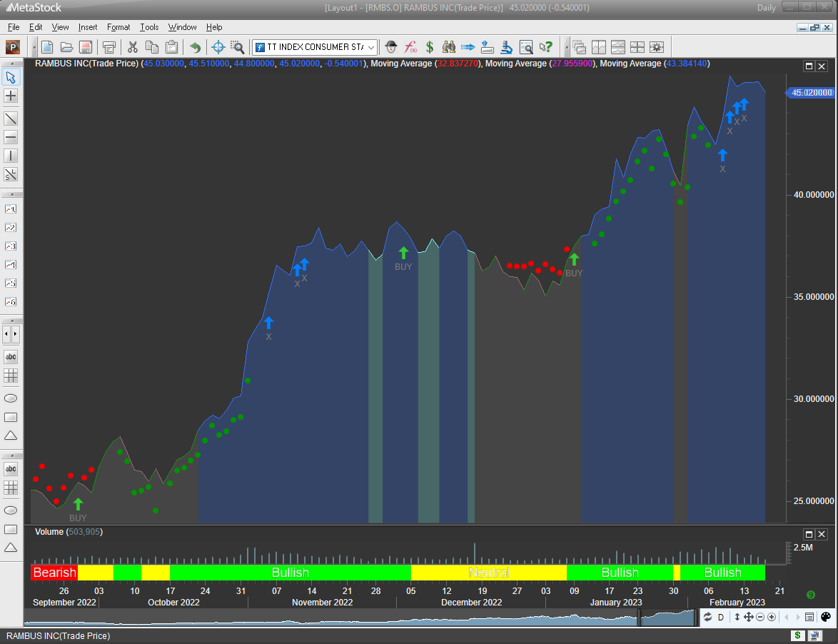The image size is (838, 644).
Task: Open the Insert menu
Action: point(88,27)
